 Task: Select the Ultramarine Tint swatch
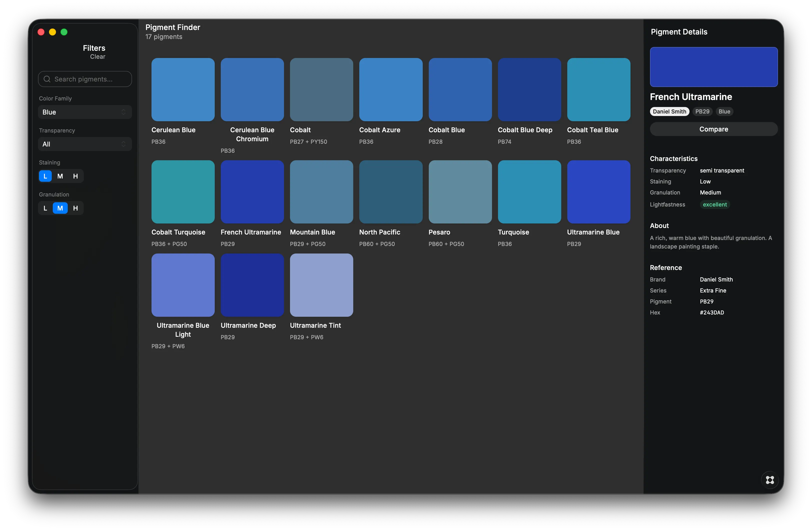tap(321, 285)
